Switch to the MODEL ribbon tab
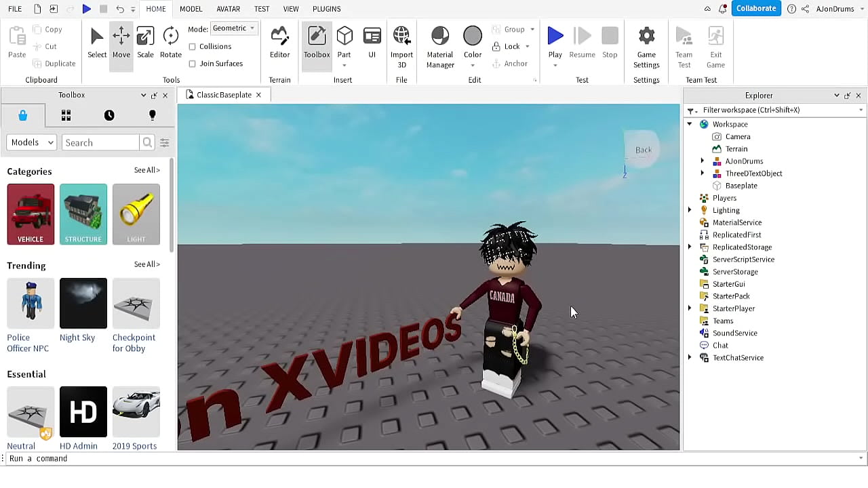 191,9
